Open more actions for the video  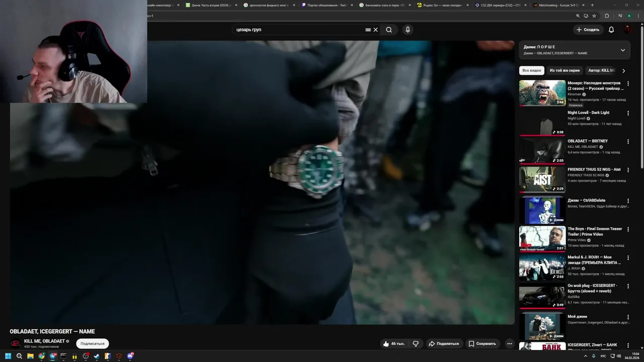[509, 344]
